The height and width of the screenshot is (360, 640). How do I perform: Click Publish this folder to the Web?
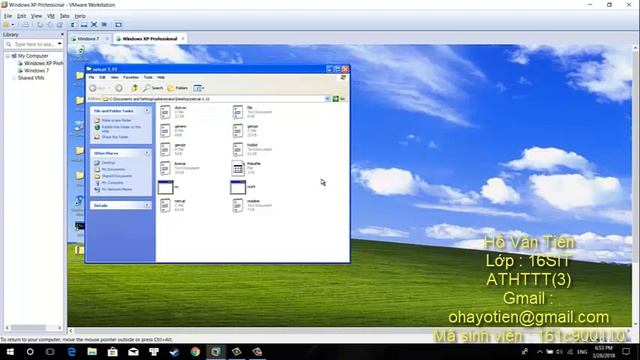coord(121,129)
